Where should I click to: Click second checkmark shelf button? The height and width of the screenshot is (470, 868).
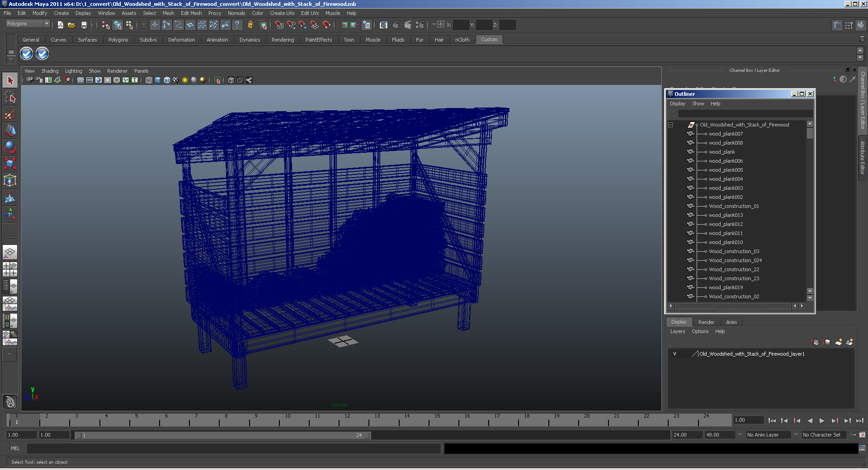click(42, 54)
